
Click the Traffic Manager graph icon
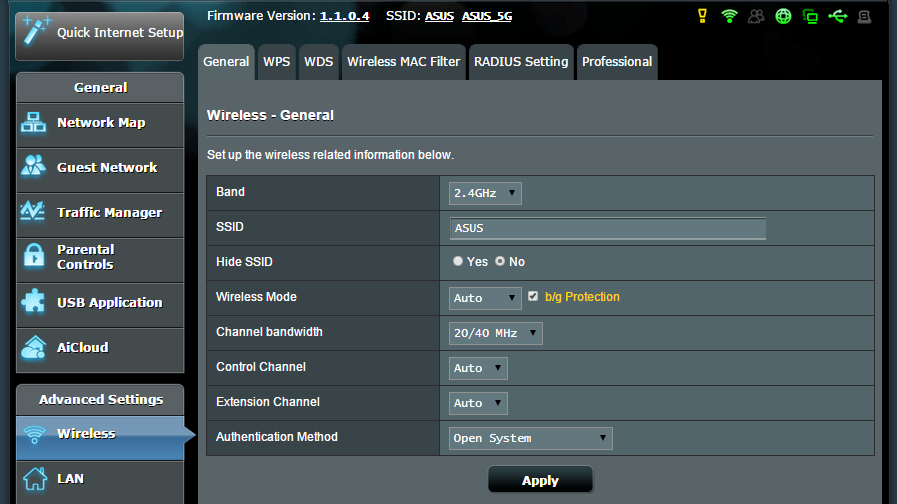(x=33, y=211)
